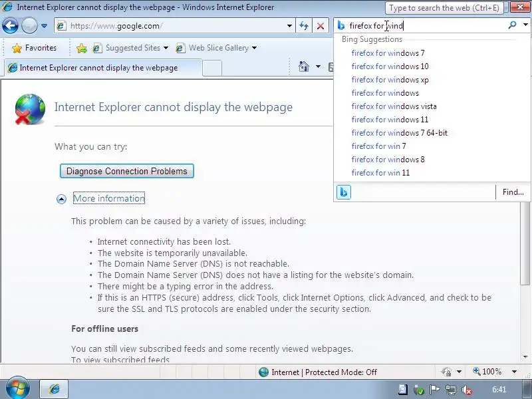Click Diagnose Connection Problems button

pyautogui.click(x=127, y=171)
